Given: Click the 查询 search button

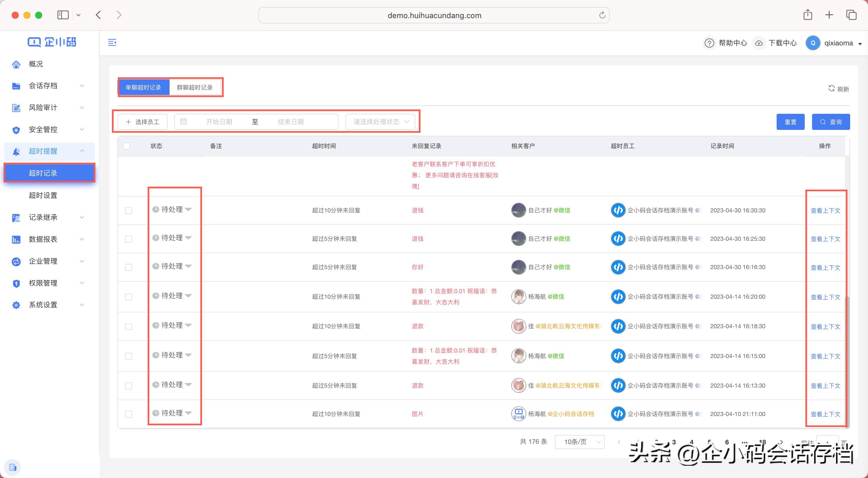Looking at the screenshot, I should tap(831, 121).
